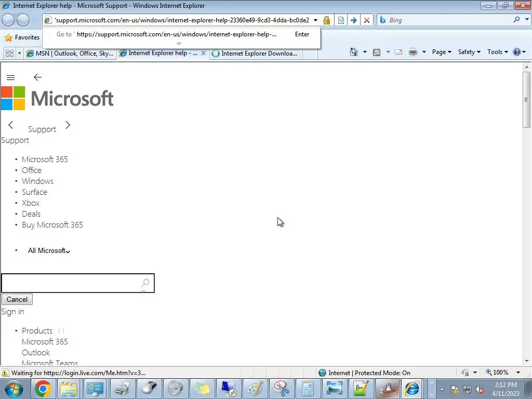
Task: Click the security lock icon in address bar
Action: tap(326, 20)
